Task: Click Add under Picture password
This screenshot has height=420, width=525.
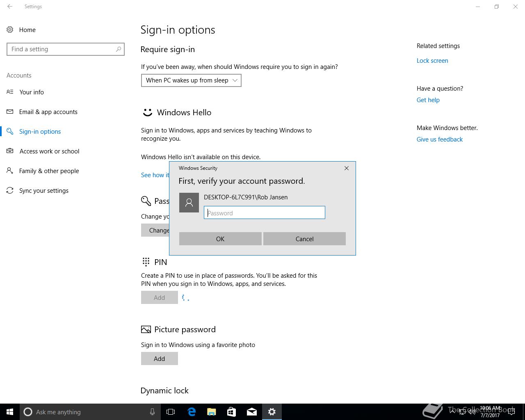Action: [x=160, y=358]
